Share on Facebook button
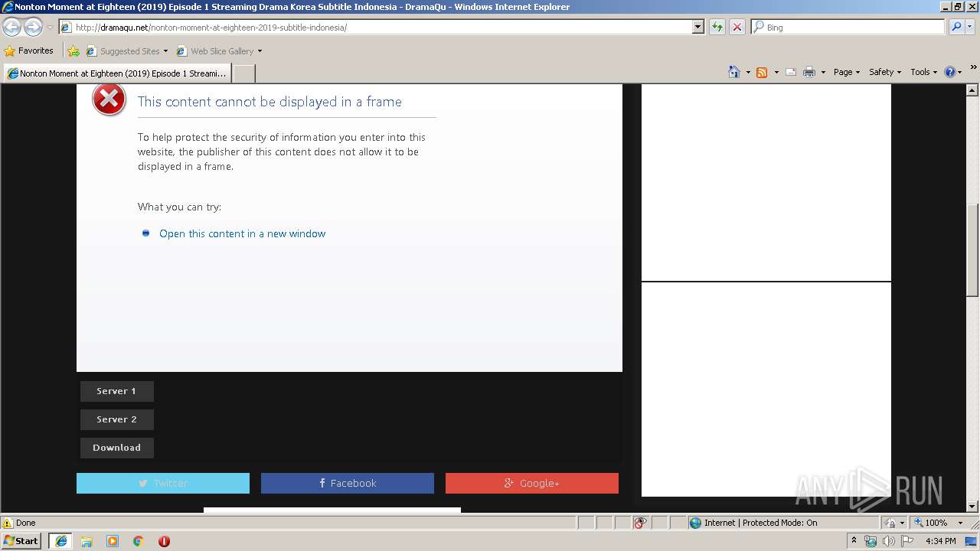The width and height of the screenshot is (980, 551). [348, 483]
